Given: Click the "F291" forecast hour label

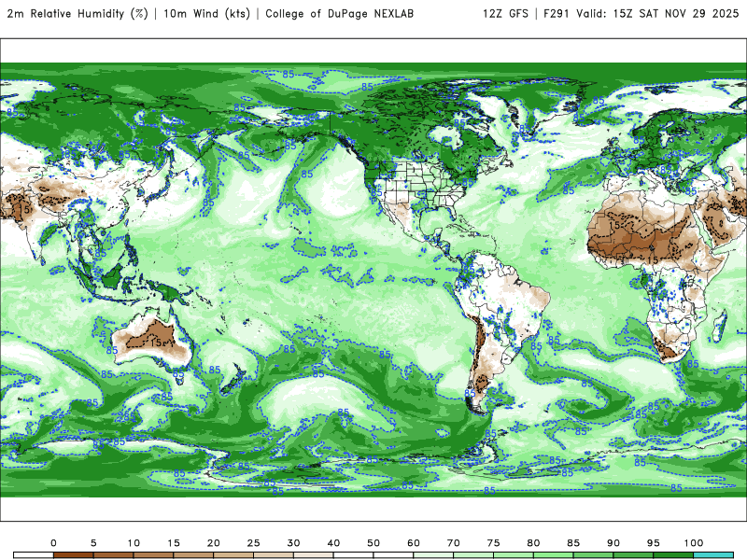Looking at the screenshot, I should pyautogui.click(x=556, y=14).
